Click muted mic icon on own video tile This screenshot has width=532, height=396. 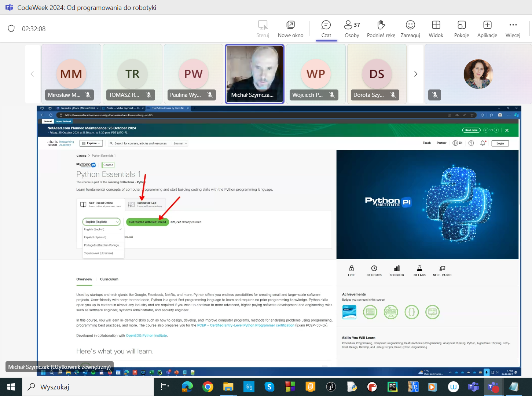pos(435,95)
